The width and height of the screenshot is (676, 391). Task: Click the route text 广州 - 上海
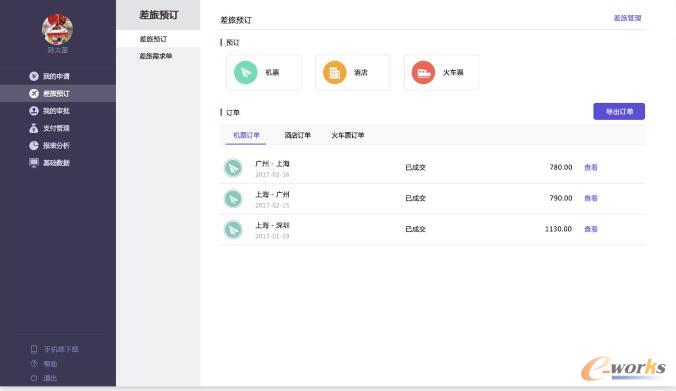pos(272,164)
